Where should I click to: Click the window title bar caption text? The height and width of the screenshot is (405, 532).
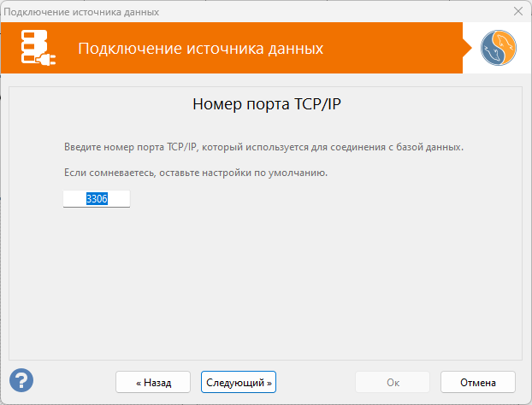82,12
